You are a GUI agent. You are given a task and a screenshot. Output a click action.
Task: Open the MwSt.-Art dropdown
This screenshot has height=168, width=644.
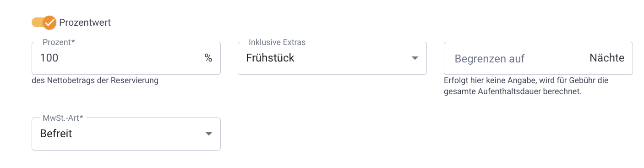coord(126,134)
